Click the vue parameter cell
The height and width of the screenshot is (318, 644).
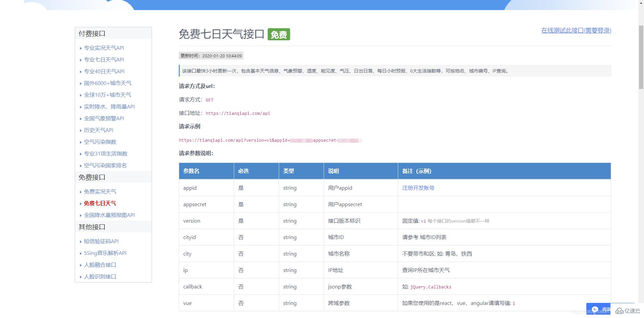[x=206, y=303]
